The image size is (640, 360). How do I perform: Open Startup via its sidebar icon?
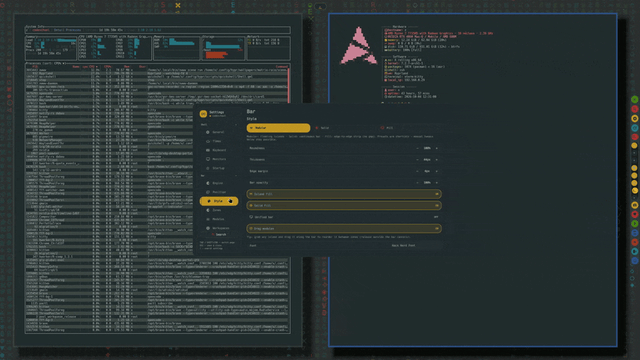(x=208, y=168)
